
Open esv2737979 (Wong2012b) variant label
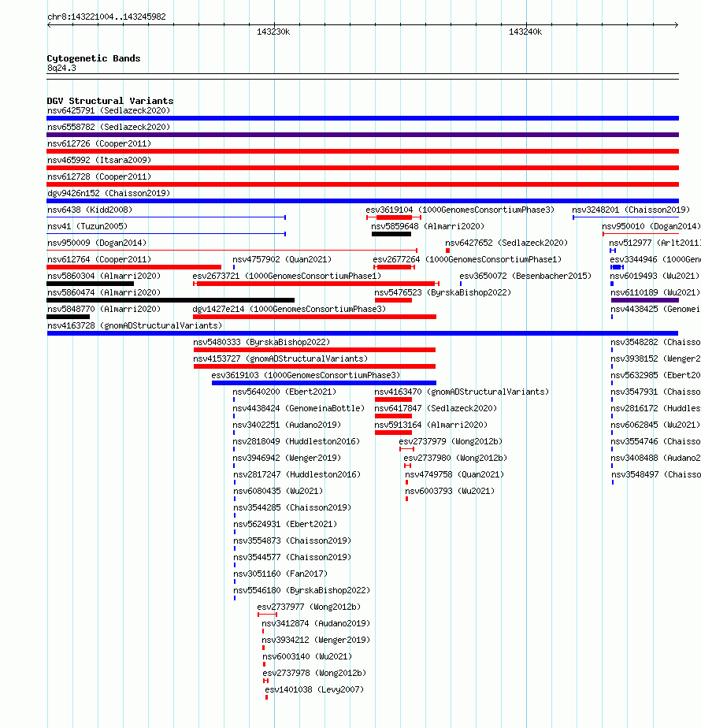point(451,441)
